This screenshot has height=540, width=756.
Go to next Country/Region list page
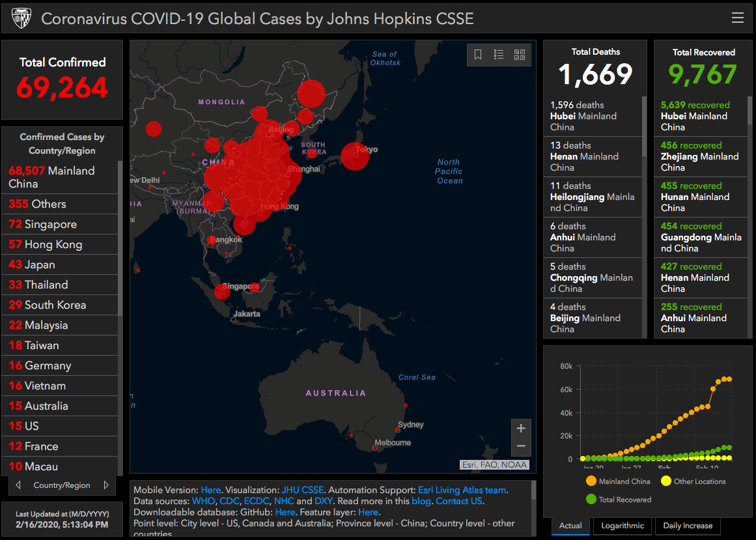pos(106,485)
